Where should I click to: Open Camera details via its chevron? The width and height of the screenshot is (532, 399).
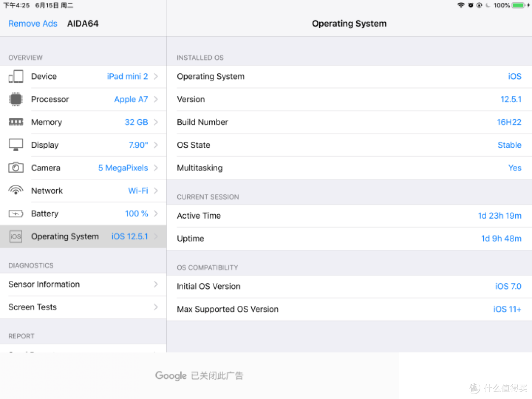pyautogui.click(x=156, y=167)
